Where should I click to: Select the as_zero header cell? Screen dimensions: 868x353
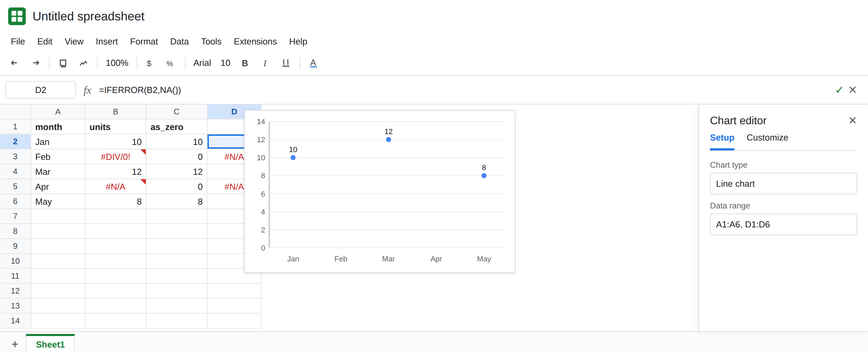point(177,127)
